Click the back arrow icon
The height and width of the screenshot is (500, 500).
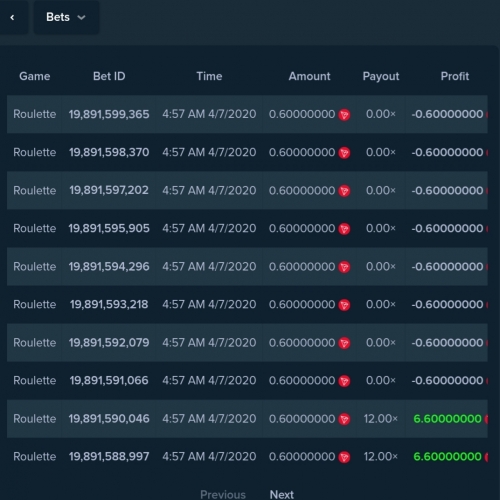[x=12, y=17]
